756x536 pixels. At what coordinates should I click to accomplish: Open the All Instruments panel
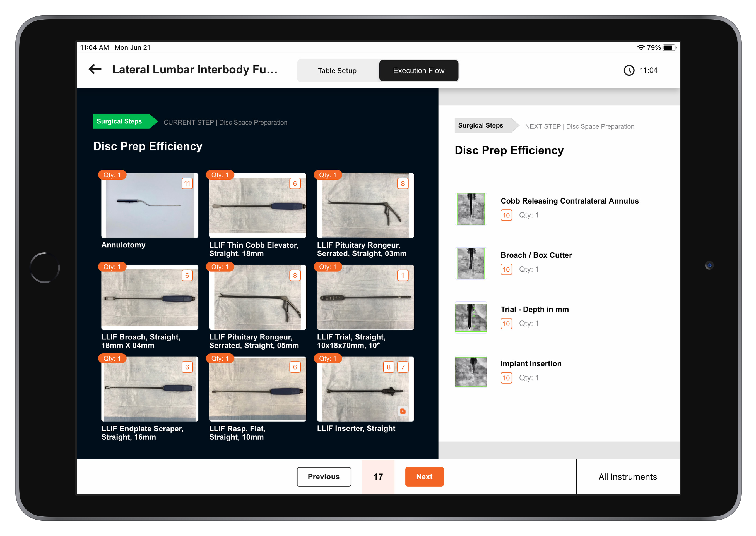(628, 477)
